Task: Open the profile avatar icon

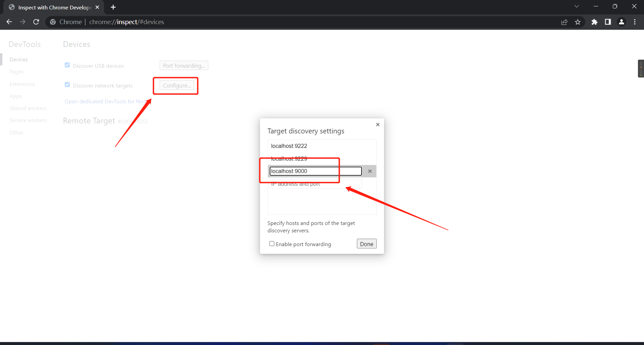Action: 622,22
